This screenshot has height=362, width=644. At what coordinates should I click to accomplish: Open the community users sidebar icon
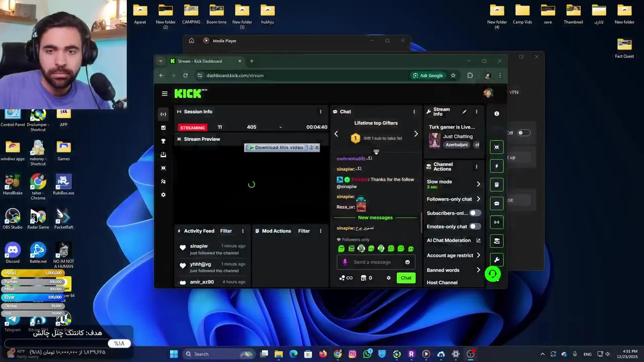(x=163, y=182)
